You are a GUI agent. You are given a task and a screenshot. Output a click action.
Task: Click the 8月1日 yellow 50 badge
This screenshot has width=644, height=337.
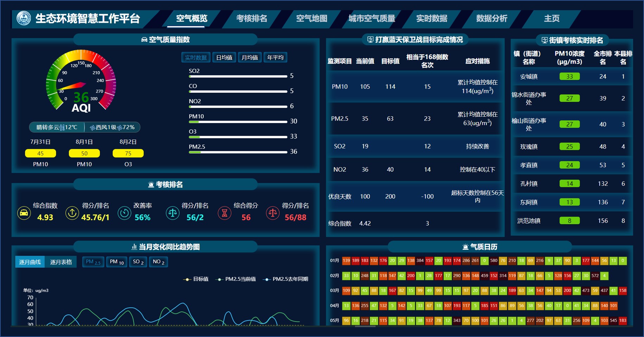coord(84,153)
